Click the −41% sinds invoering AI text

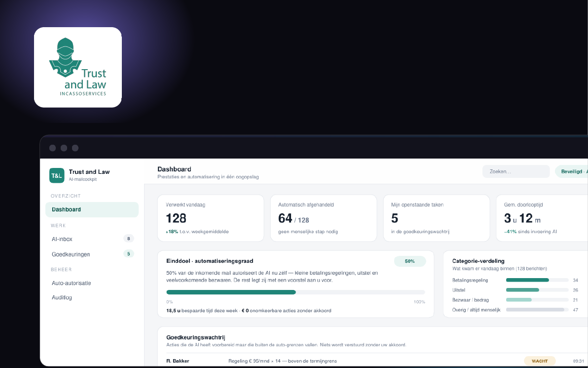[530, 232]
